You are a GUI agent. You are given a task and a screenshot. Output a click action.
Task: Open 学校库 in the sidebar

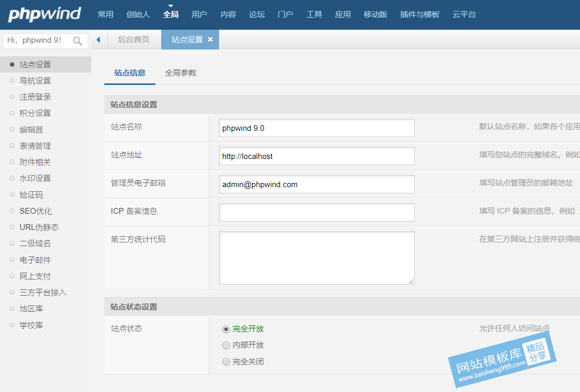[31, 325]
